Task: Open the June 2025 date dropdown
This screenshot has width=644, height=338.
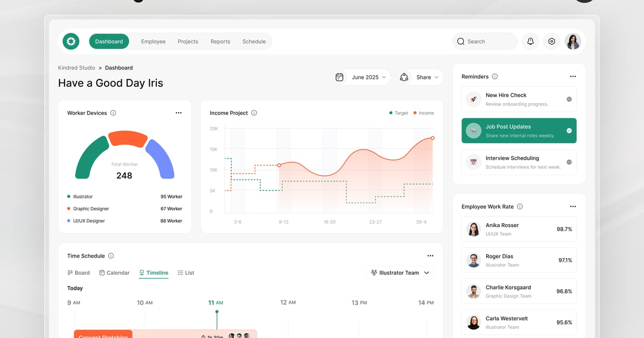Action: pos(361,77)
